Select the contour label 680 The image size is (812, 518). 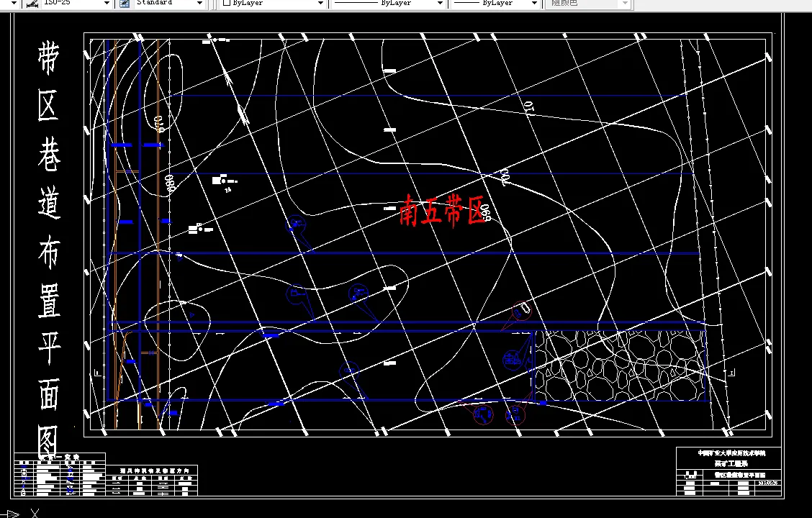[169, 183]
